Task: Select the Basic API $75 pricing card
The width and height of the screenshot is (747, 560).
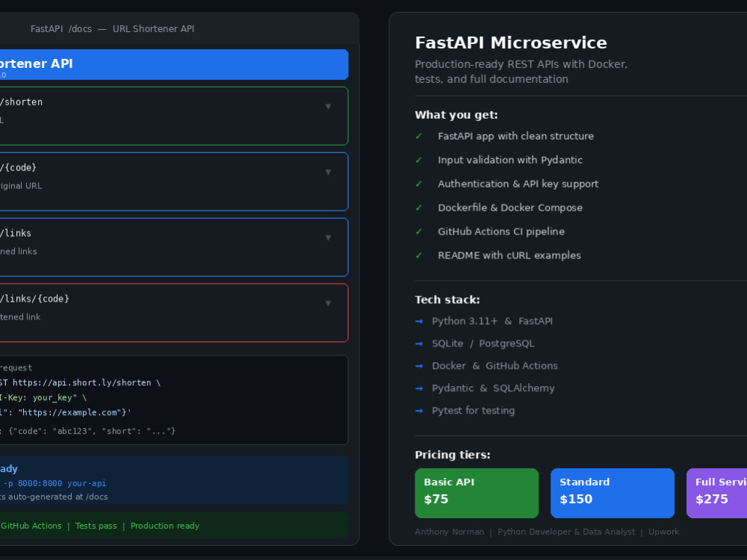Action: [x=477, y=493]
